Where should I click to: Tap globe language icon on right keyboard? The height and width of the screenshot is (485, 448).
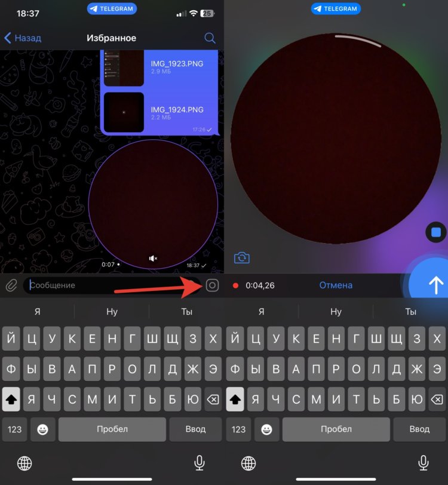tap(248, 463)
